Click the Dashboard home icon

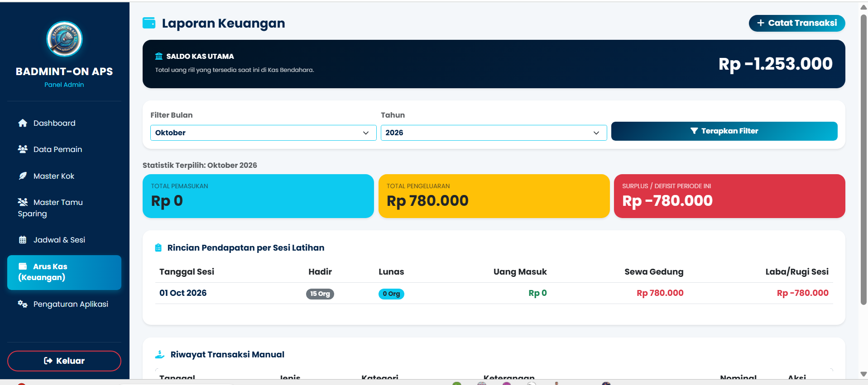click(x=23, y=123)
